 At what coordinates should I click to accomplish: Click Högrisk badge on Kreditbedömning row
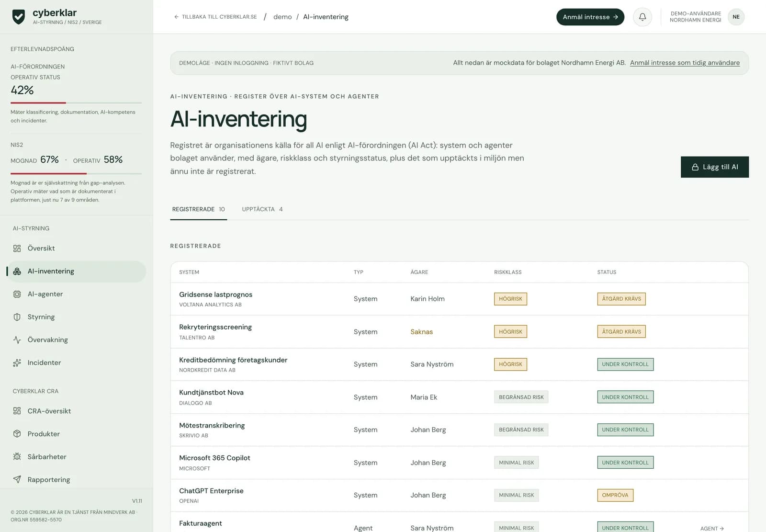[510, 364]
